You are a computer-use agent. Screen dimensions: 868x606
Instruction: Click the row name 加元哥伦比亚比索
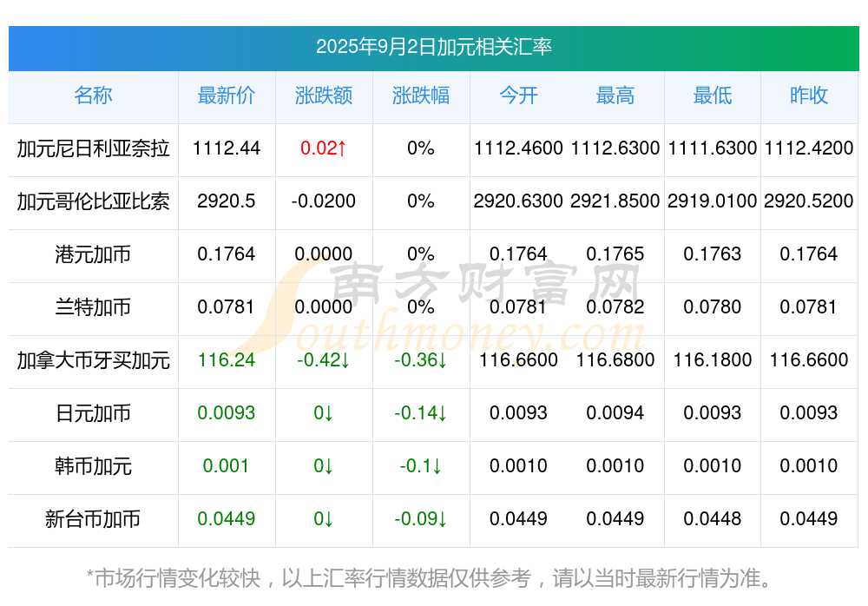(93, 201)
